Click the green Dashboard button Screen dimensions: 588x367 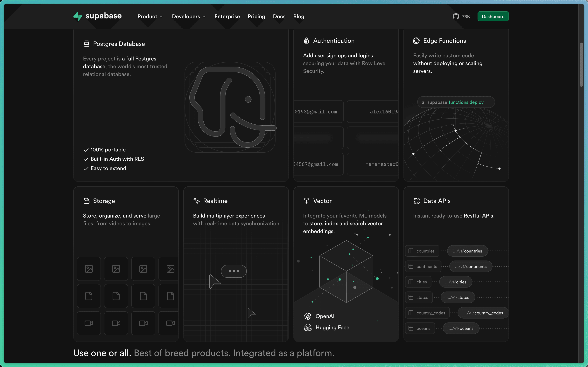click(x=493, y=17)
